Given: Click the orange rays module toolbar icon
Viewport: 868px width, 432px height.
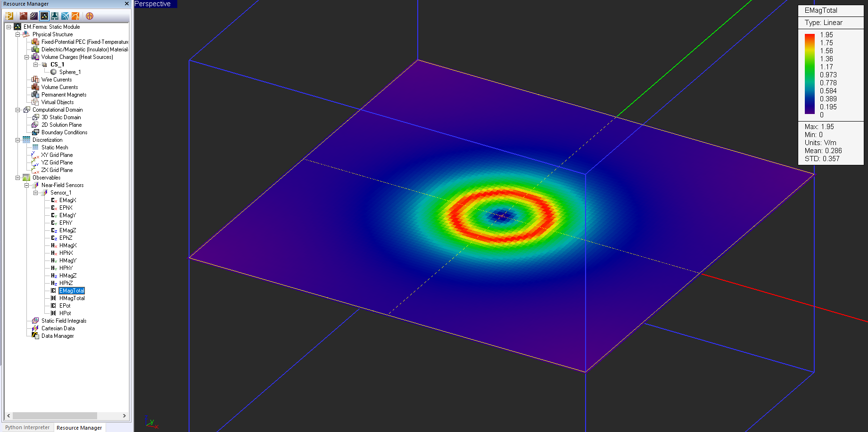Looking at the screenshot, I should coord(75,16).
